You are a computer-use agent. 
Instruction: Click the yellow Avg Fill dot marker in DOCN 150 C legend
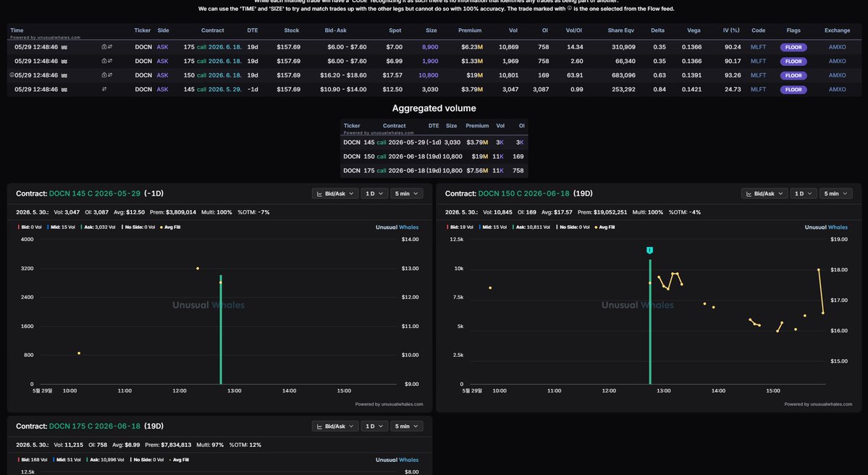tap(596, 227)
